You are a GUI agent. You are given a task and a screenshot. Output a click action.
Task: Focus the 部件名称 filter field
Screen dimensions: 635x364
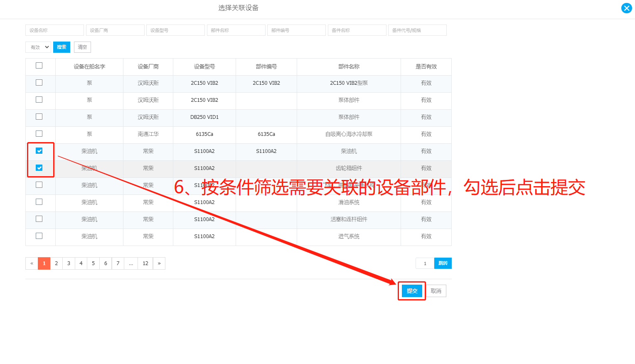coord(236,30)
